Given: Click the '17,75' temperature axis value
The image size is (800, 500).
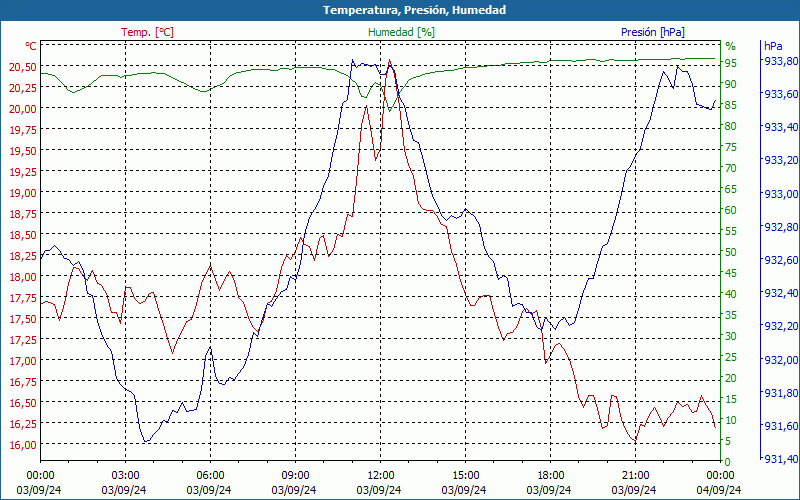Looking at the screenshot, I should pyautogui.click(x=23, y=298).
